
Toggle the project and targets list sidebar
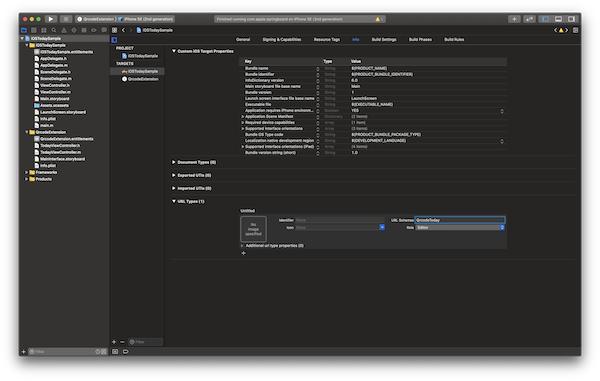pos(114,40)
